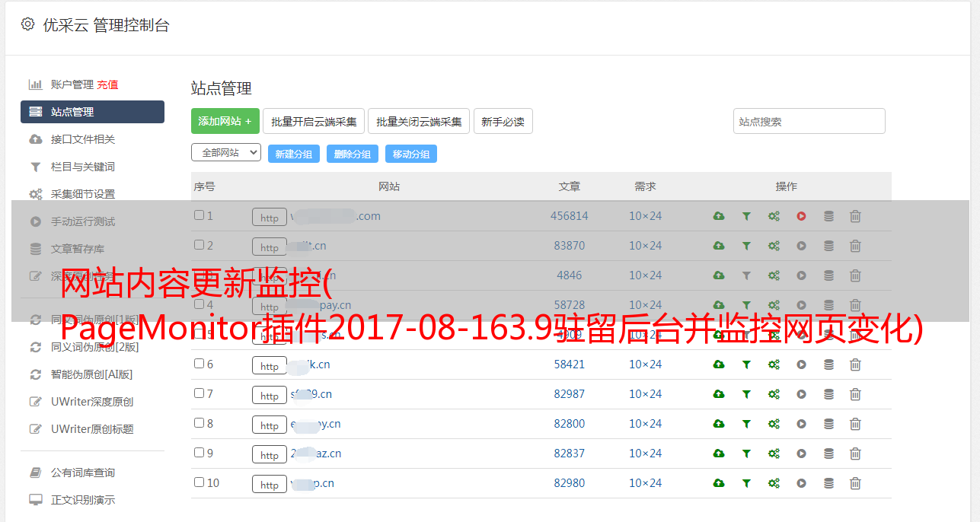
Task: Open gears icon in row 9
Action: pos(774,454)
